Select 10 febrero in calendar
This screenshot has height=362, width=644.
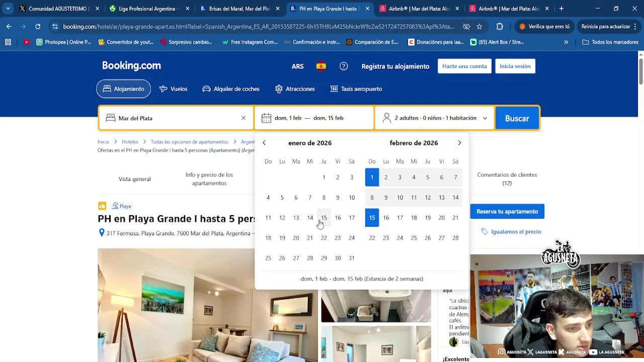click(x=400, y=198)
